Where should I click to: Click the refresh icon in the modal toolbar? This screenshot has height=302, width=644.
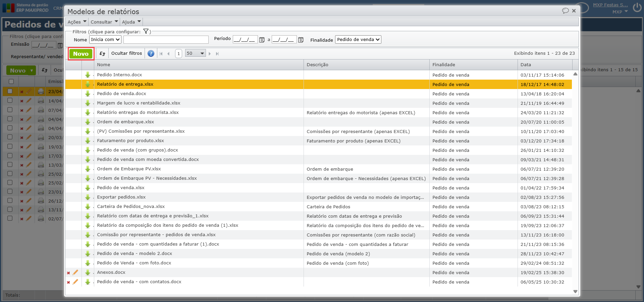tap(102, 54)
